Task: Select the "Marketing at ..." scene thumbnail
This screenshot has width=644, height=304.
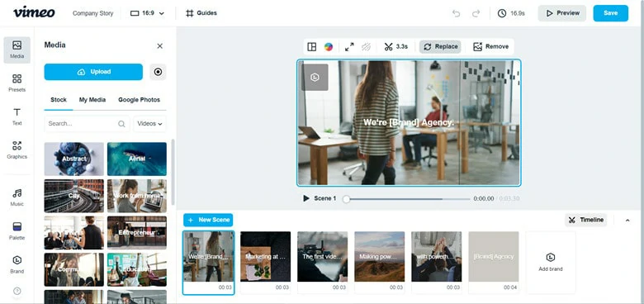Action: [265, 263]
